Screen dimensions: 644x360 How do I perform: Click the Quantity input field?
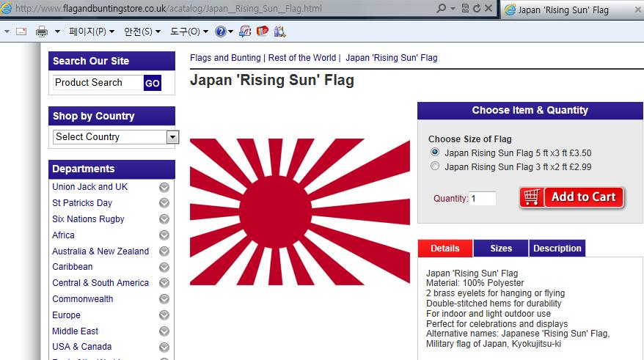483,199
